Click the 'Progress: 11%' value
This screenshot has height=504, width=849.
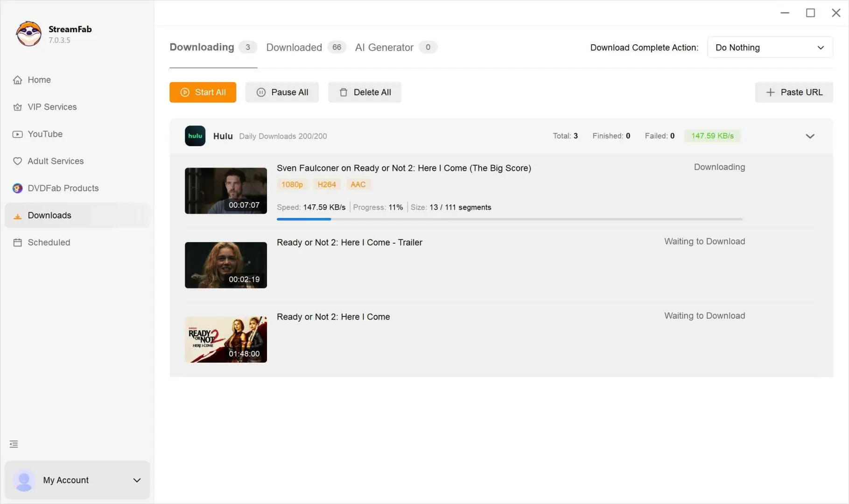378,207
